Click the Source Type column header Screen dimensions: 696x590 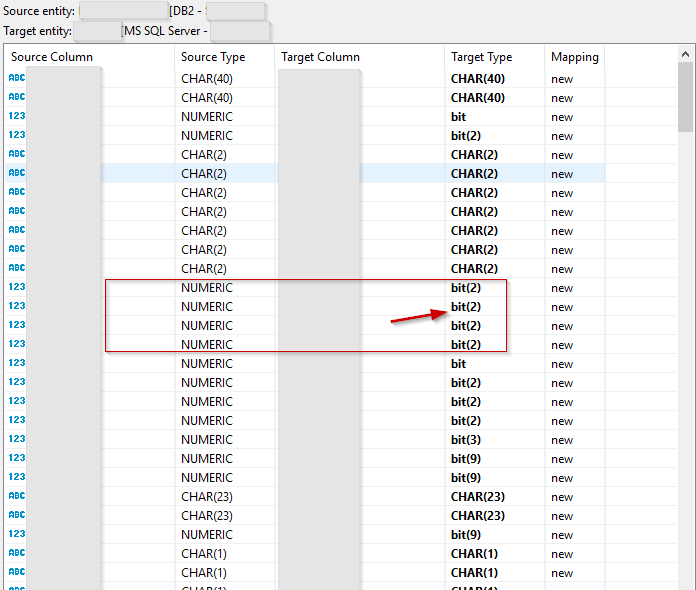pos(213,57)
